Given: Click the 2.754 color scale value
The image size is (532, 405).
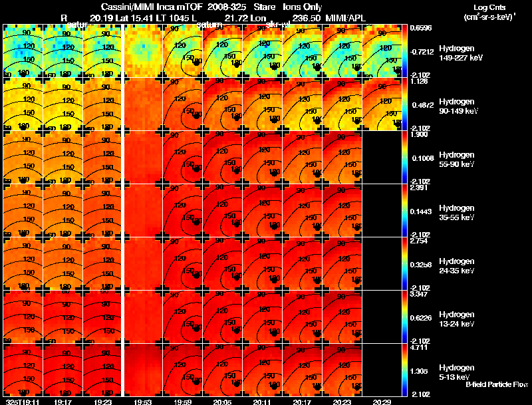Looking at the screenshot, I should pyautogui.click(x=419, y=241).
